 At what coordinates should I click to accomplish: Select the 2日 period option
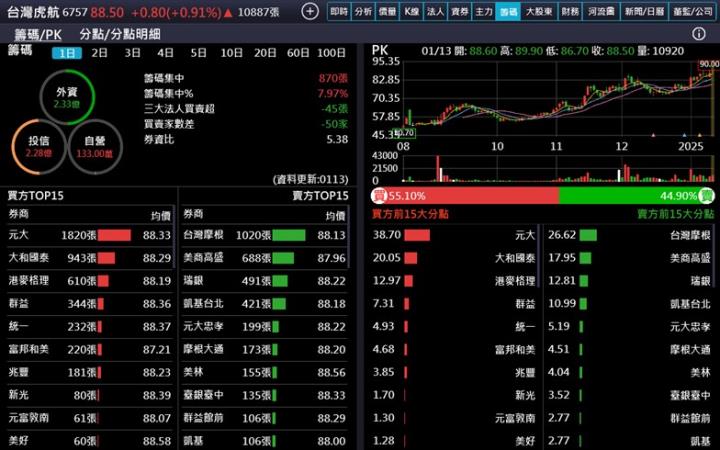click(100, 53)
